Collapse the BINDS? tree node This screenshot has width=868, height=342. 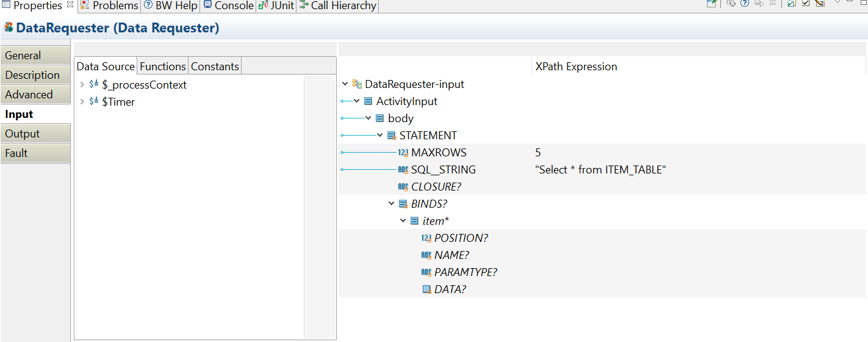(392, 204)
